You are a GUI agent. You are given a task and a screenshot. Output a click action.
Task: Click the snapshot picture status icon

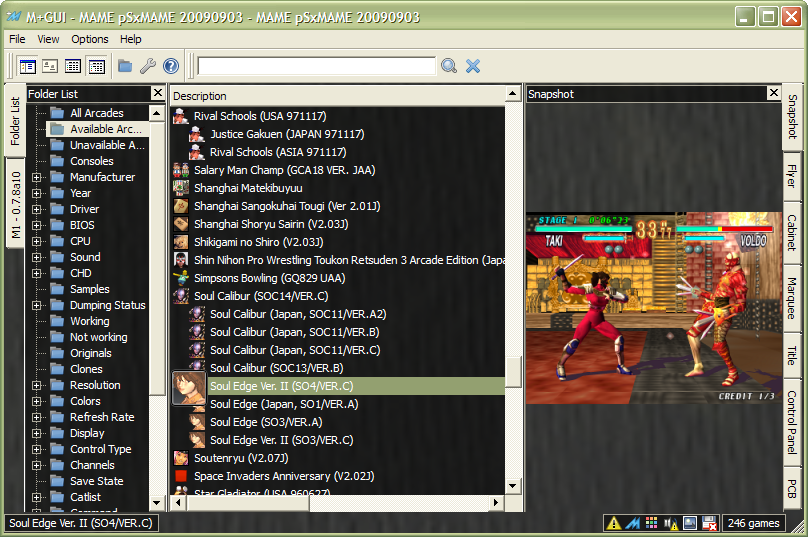click(689, 523)
